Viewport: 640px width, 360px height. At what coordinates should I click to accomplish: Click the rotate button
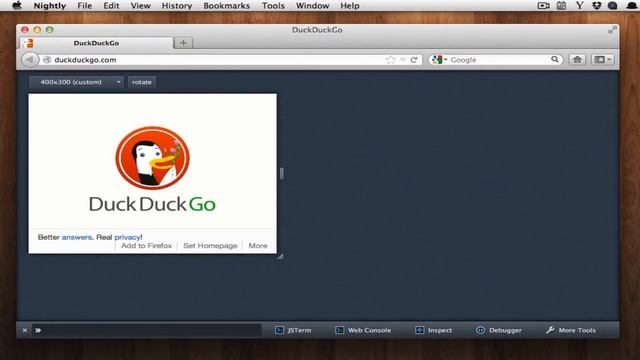tap(142, 82)
